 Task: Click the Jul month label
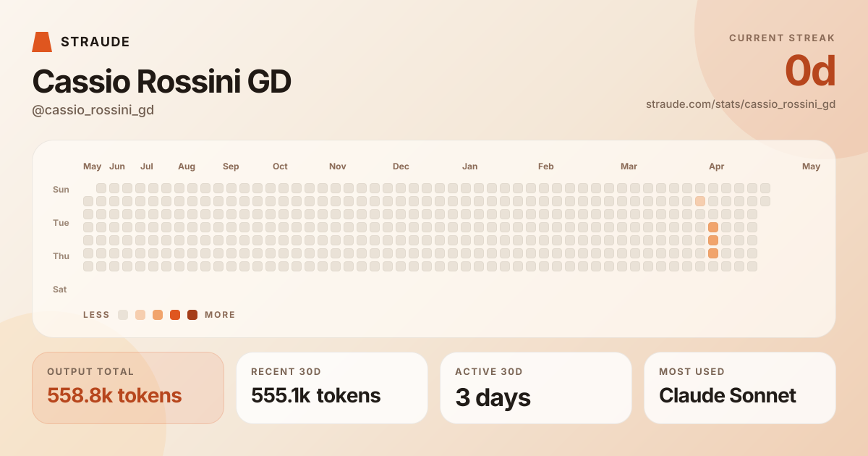147,166
